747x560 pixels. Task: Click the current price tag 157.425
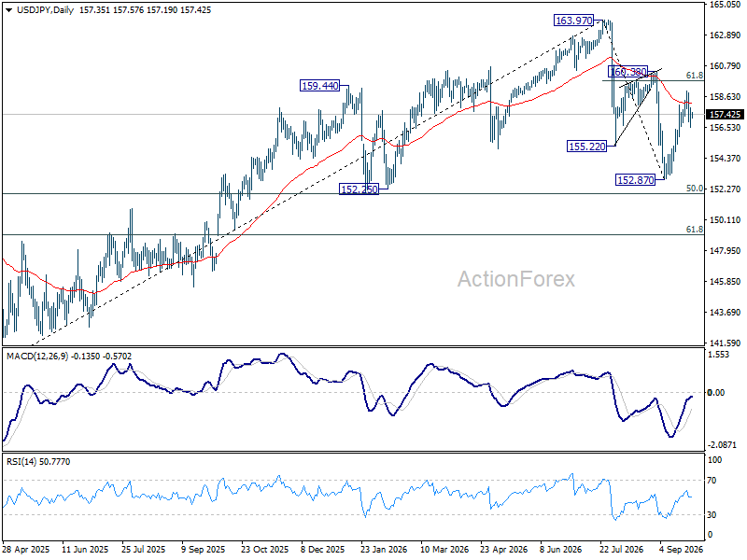tap(726, 114)
